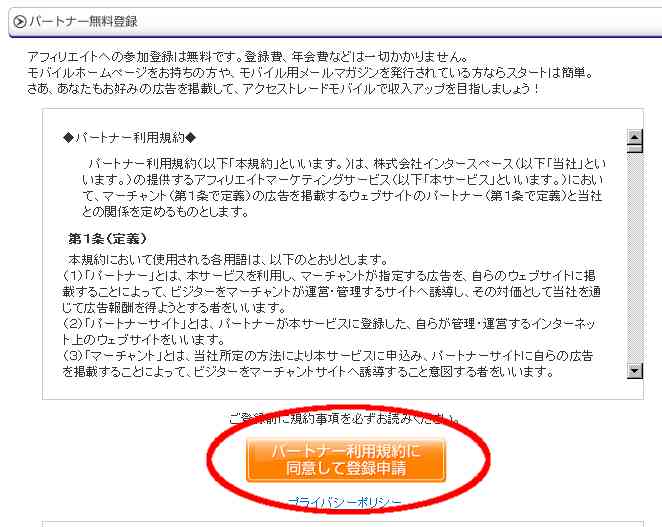This screenshot has width=662, height=527.
Task: Click the scrollbar up arrow in terms box
Action: click(635, 137)
